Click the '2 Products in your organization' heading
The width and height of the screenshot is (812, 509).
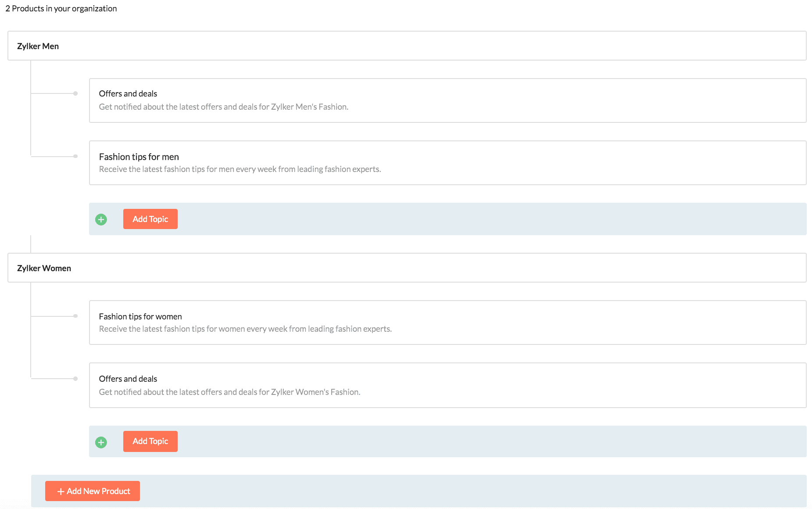(61, 8)
